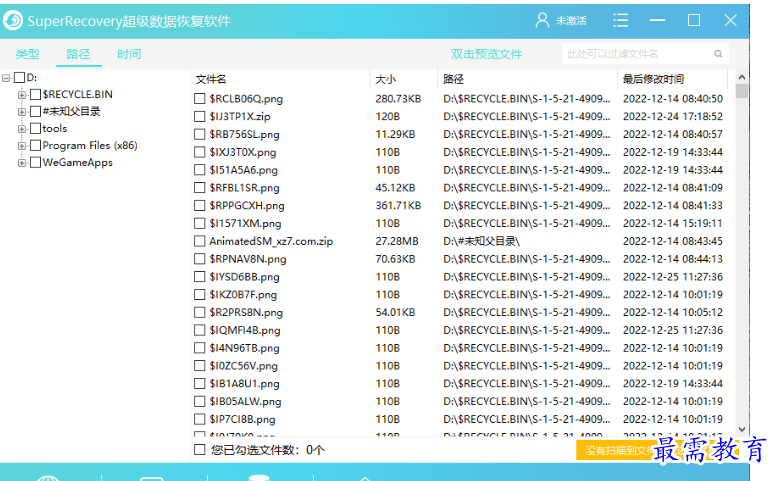Check the $RECYCLE.BIN folder checkbox

pyautogui.click(x=36, y=95)
